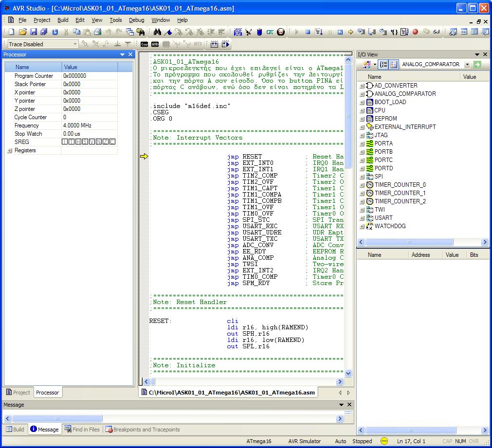Screen dimensions: 492x448
Task: Toggle the V flag in SREG
Action: pos(92,142)
